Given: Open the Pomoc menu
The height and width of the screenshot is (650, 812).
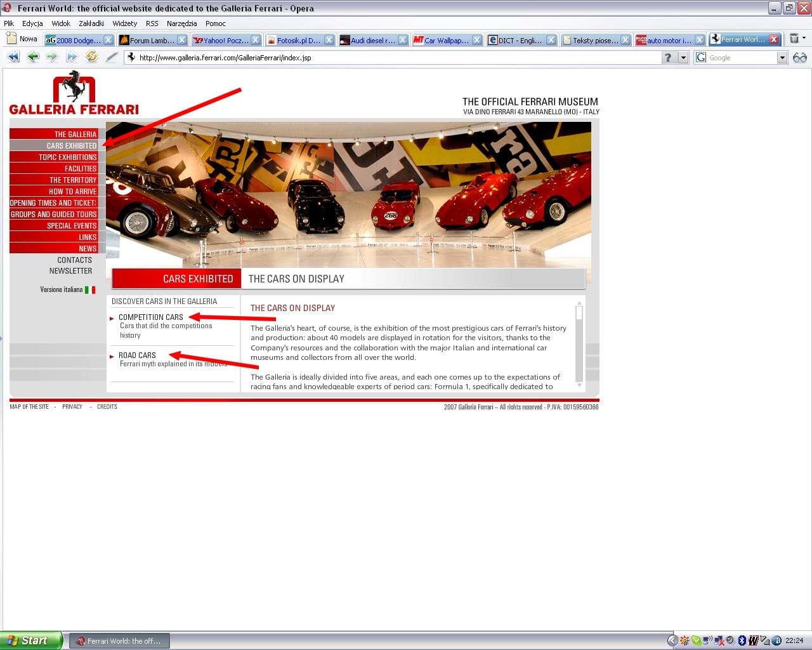Looking at the screenshot, I should (216, 23).
